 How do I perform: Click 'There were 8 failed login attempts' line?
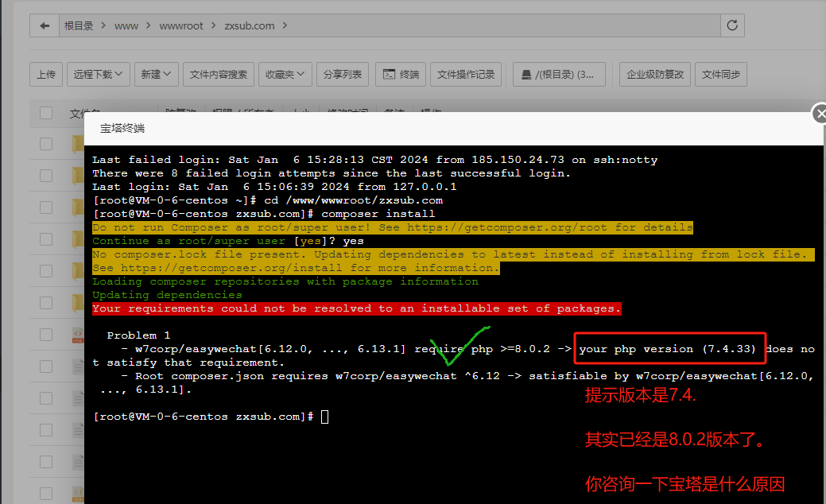[x=332, y=173]
